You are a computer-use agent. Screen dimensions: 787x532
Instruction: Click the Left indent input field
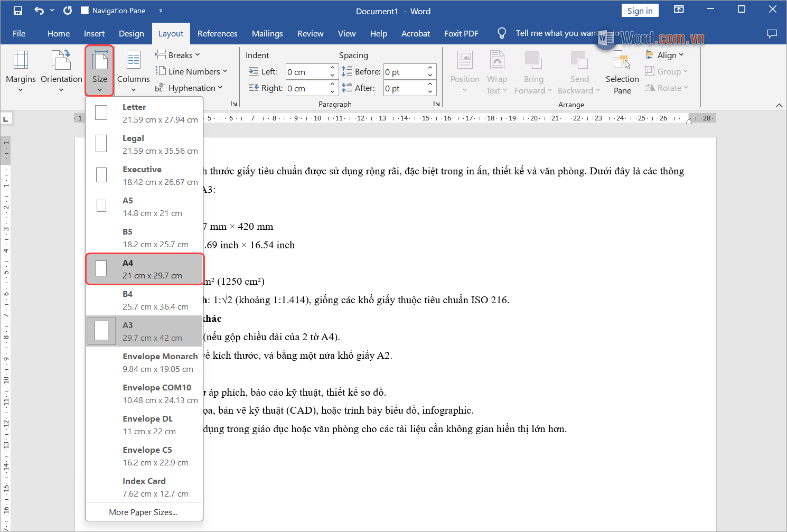306,72
